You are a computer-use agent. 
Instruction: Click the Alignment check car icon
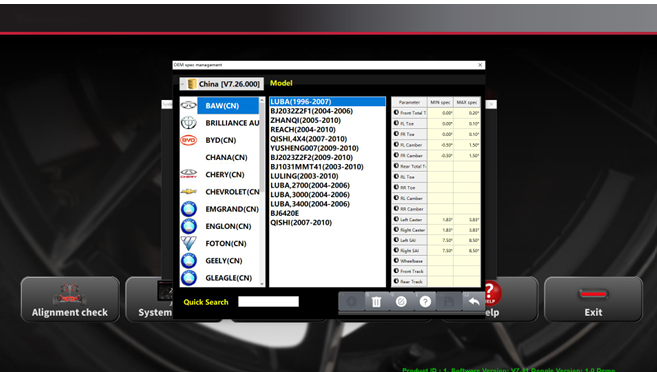pyautogui.click(x=70, y=294)
